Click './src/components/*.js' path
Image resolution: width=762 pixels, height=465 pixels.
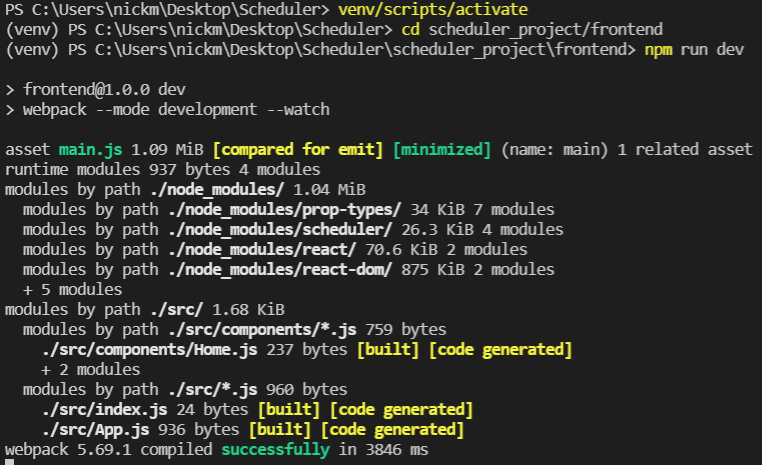click(x=262, y=329)
